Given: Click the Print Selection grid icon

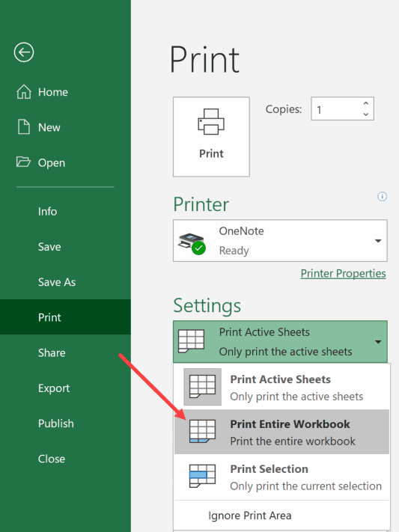Looking at the screenshot, I should (202, 476).
